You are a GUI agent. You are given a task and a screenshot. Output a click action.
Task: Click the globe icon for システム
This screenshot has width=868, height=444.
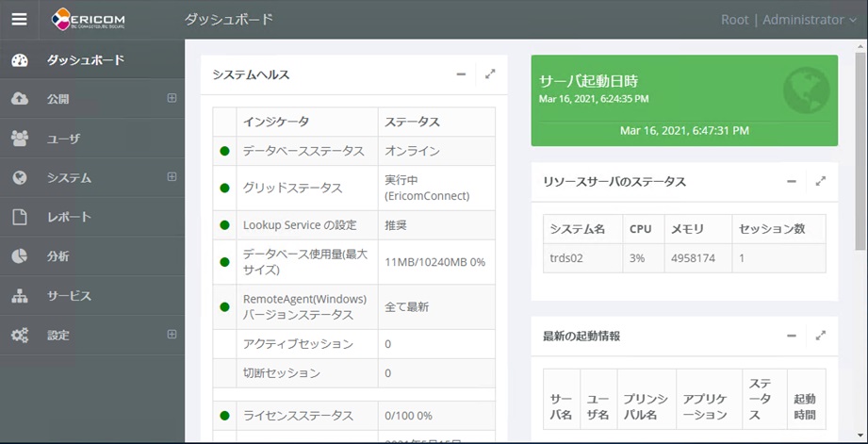pos(20,178)
